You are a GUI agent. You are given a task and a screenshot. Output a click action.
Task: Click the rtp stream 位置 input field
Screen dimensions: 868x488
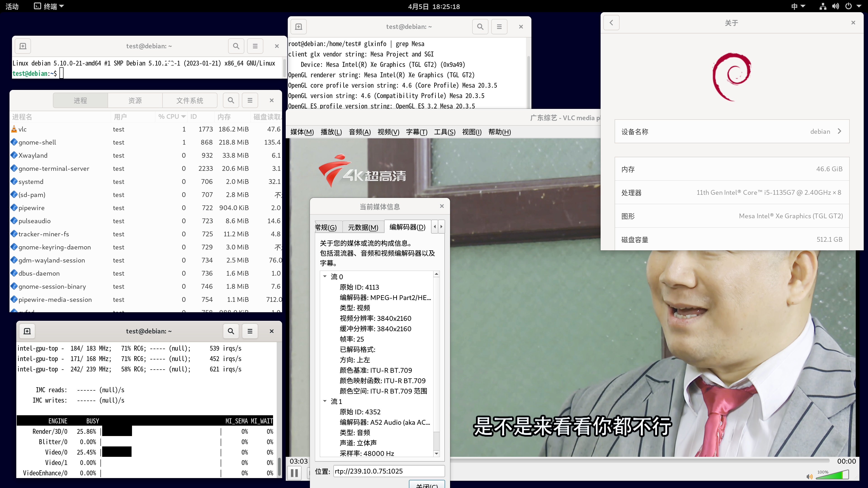[x=389, y=471]
